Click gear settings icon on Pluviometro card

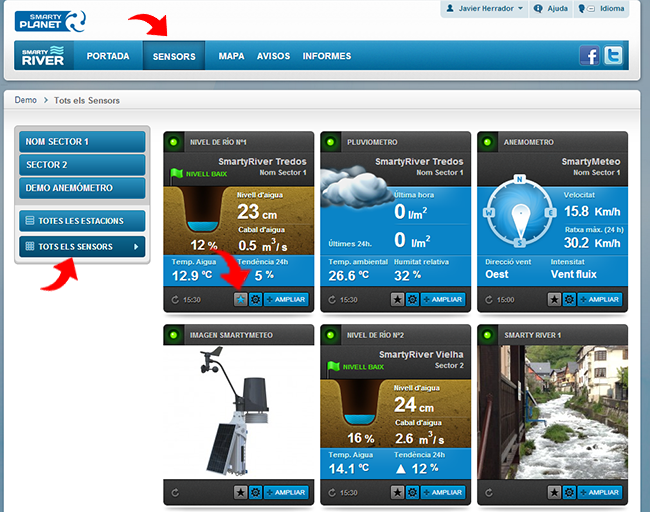pyautogui.click(x=413, y=299)
